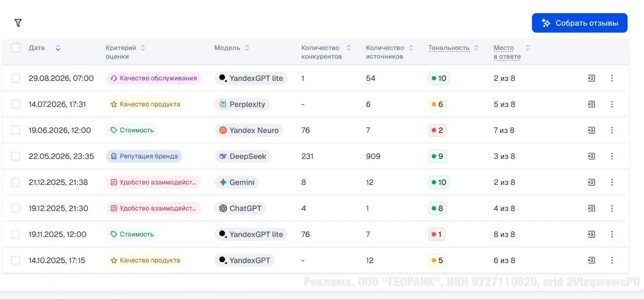Open the three-dot menu for the 22.05.2026 row
Screen dimensions: 644x299
(612, 156)
